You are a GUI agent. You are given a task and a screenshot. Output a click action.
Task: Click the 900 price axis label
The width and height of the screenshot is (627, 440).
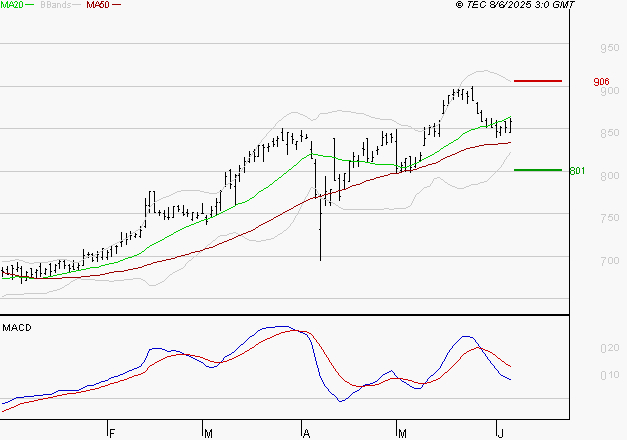click(610, 91)
